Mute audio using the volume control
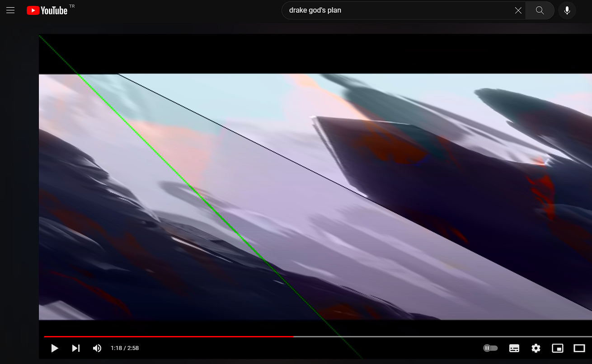Image resolution: width=592 pixels, height=364 pixels. (97, 348)
